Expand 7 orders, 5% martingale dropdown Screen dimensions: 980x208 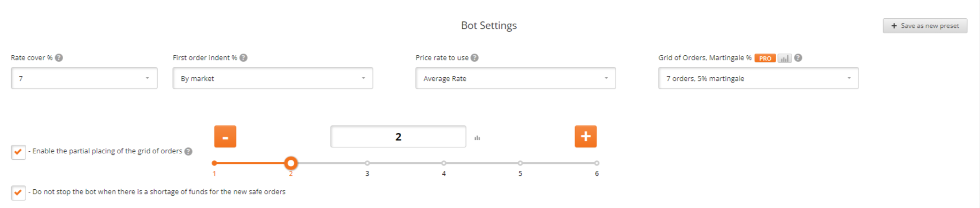pyautogui.click(x=759, y=78)
